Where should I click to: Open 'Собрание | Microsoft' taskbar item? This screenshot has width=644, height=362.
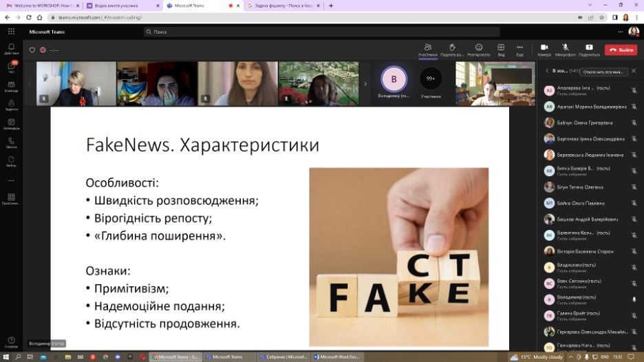[283, 357]
